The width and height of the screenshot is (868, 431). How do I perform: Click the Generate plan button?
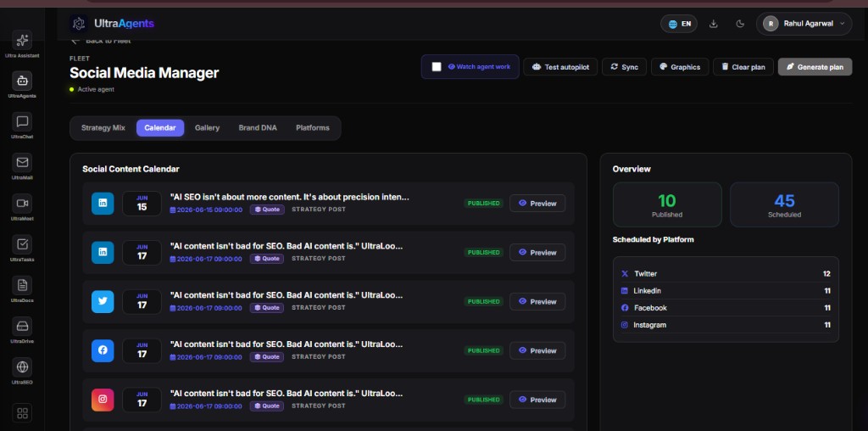tap(815, 67)
